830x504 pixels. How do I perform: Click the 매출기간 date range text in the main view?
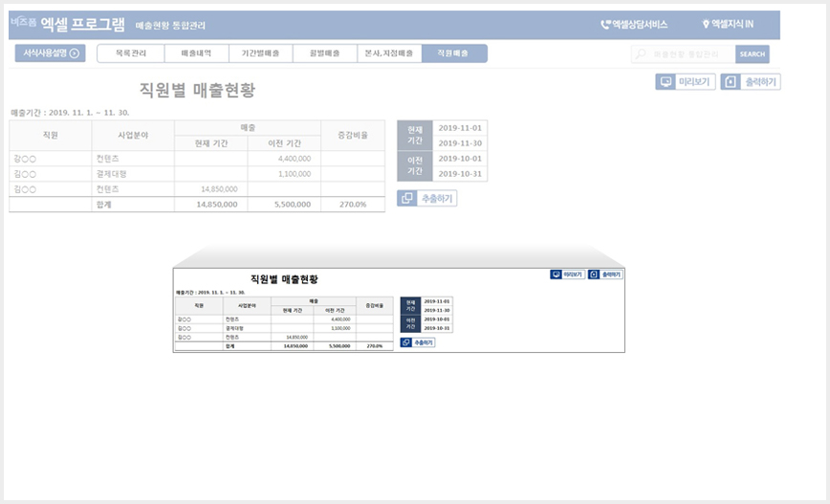70,113
